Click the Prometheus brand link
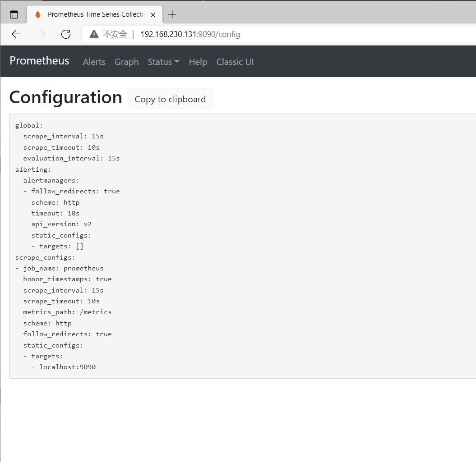This screenshot has height=462, width=476. pos(39,61)
